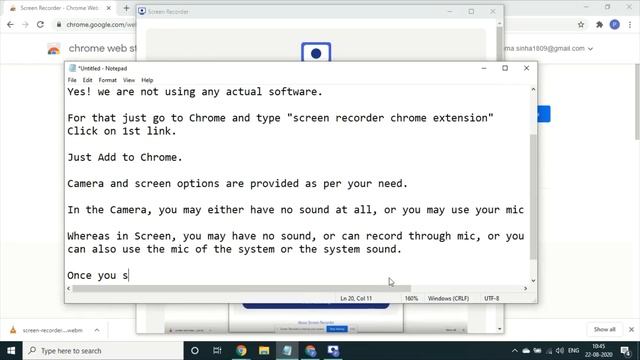
Task: Expand download item options chevron
Action: point(97,330)
